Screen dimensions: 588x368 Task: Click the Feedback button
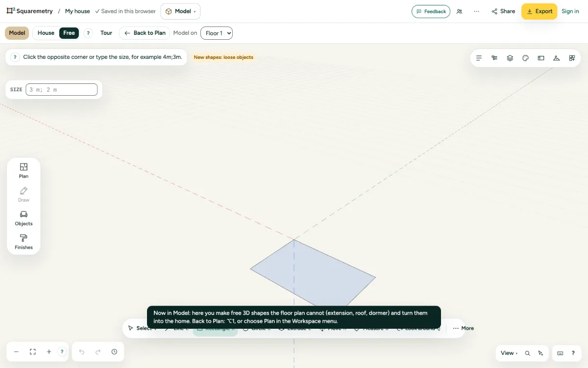(x=431, y=11)
